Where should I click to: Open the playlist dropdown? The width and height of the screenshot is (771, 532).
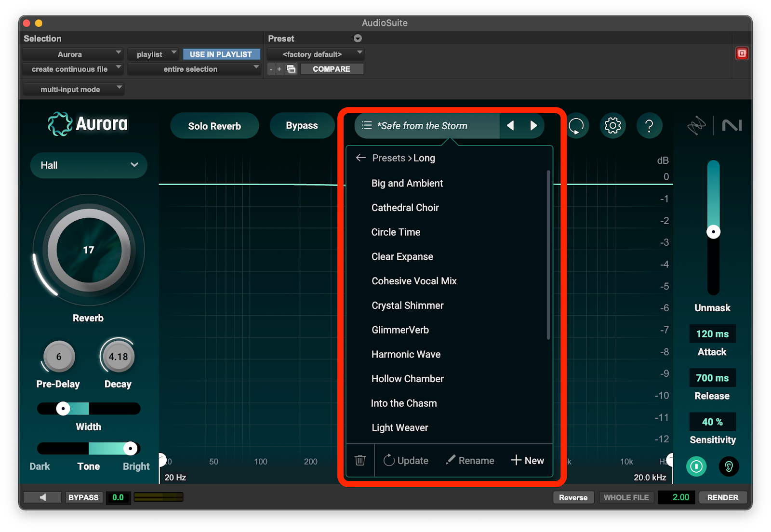pyautogui.click(x=153, y=54)
